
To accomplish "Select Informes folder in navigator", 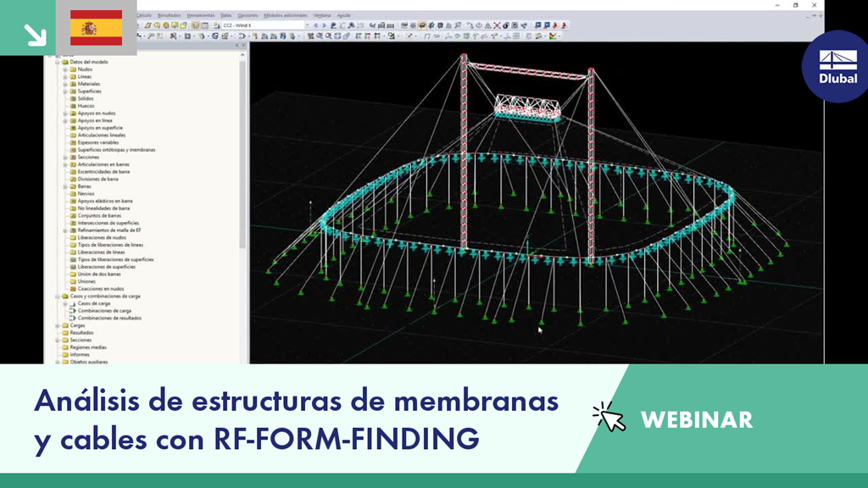I will pyautogui.click(x=79, y=355).
